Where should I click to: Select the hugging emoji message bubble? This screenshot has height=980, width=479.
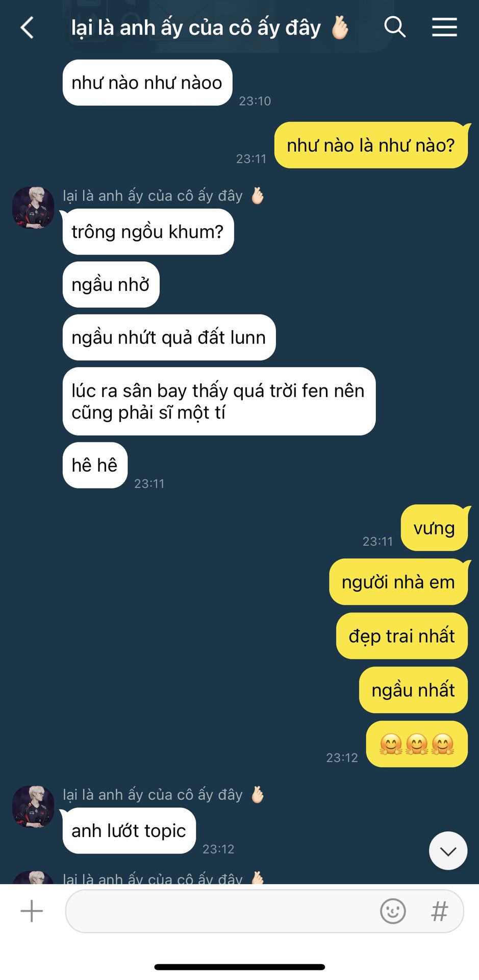(417, 744)
